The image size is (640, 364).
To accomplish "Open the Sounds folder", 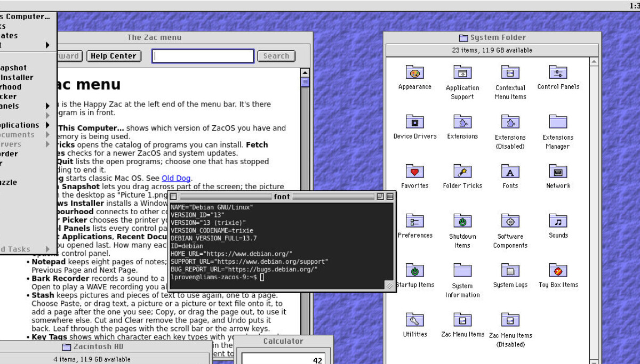I will click(558, 221).
